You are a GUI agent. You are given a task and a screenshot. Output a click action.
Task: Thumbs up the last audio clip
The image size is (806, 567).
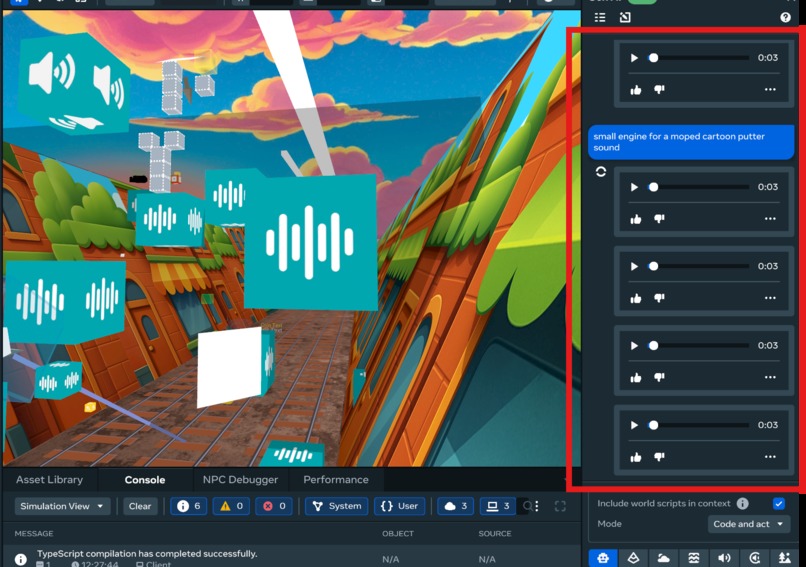(x=636, y=457)
